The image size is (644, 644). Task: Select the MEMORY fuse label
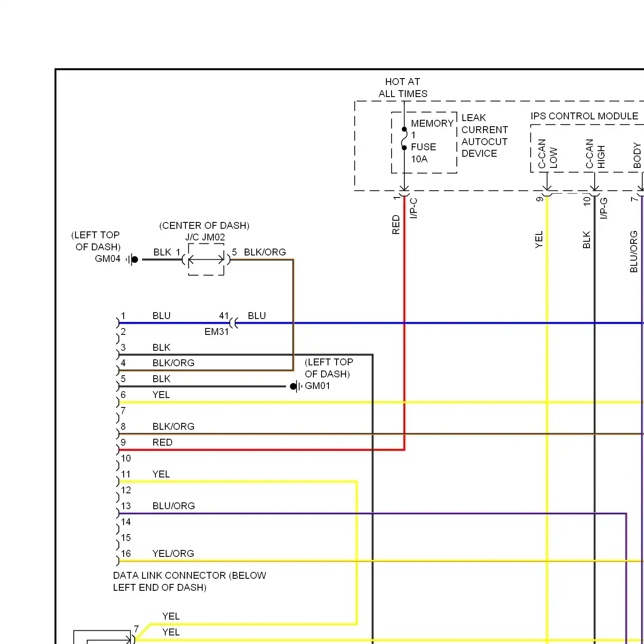432,124
